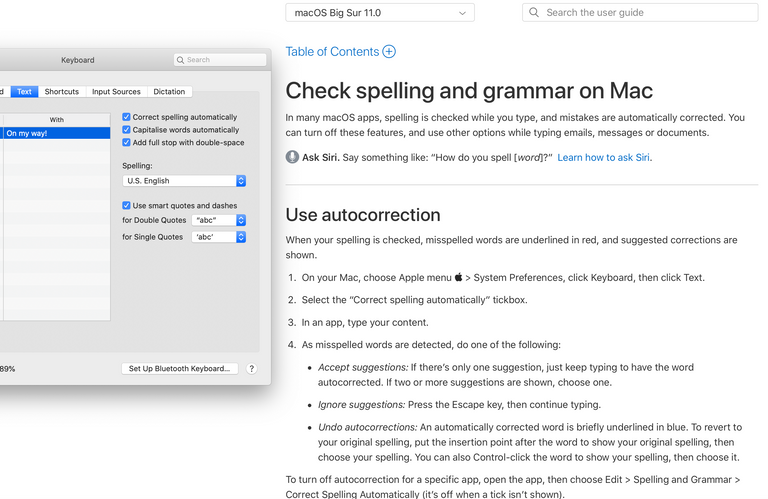Switch to the Dictation tab
Viewport: 768px width, 499px height.
169,92
